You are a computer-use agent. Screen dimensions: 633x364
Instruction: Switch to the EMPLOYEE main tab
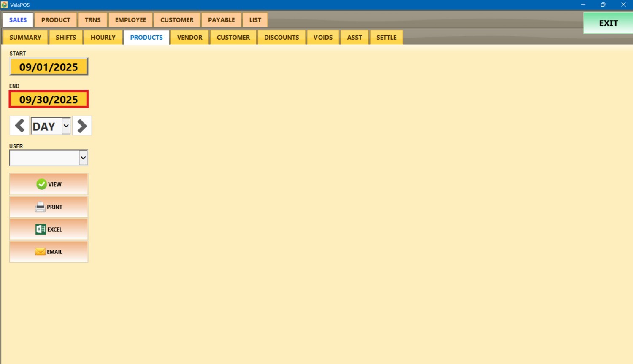pyautogui.click(x=130, y=20)
